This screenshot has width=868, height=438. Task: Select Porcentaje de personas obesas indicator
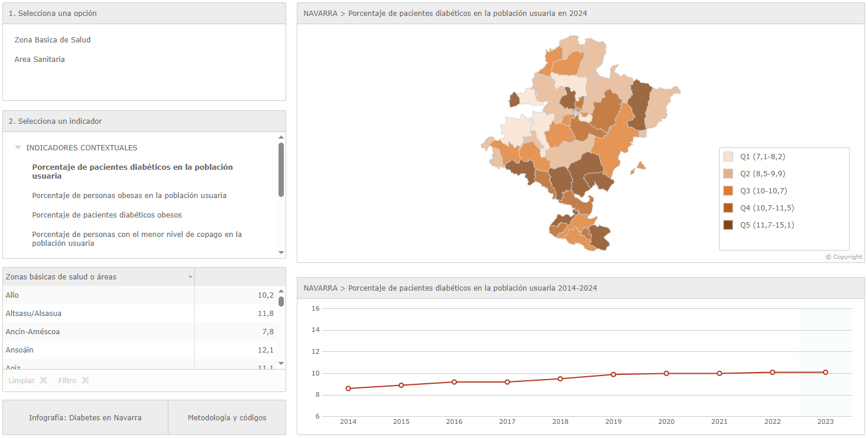tap(129, 195)
